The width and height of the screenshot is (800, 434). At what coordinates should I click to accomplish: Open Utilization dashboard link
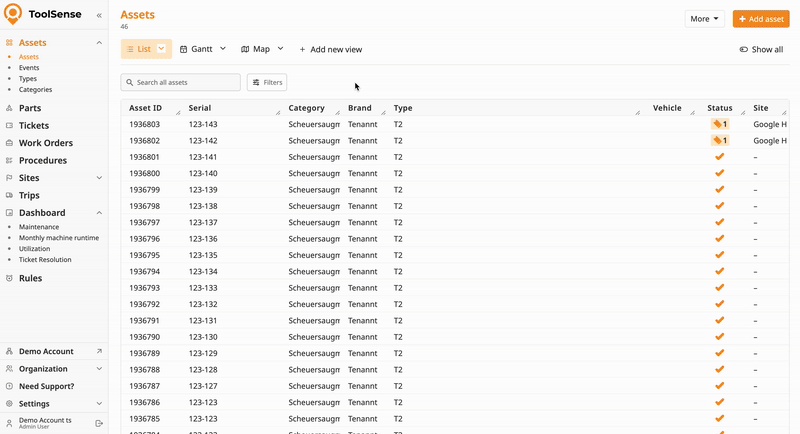click(x=35, y=249)
